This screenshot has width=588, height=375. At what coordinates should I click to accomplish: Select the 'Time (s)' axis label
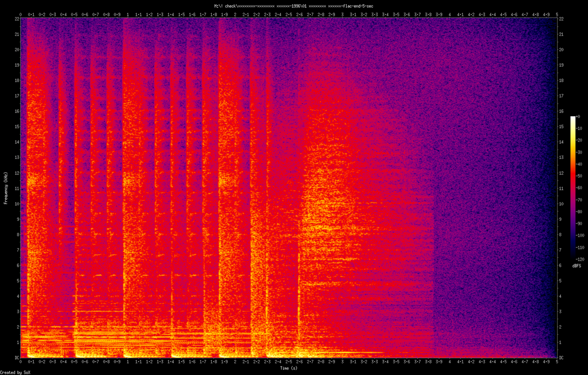(x=289, y=368)
